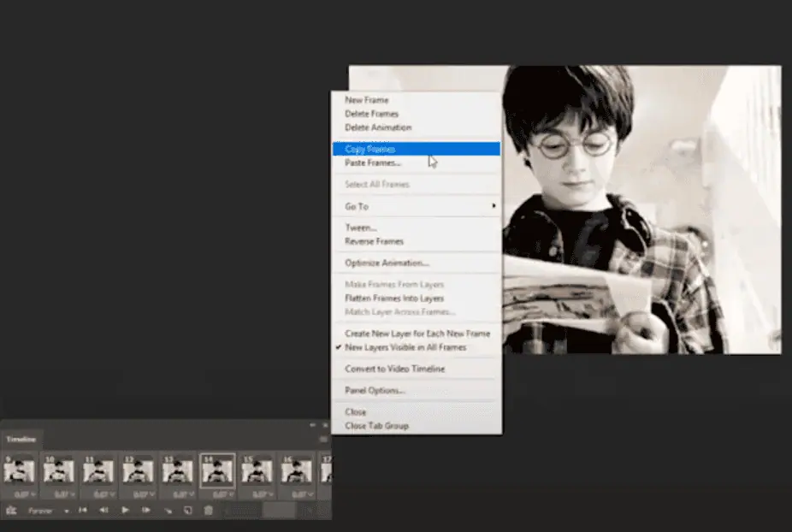The image size is (792, 532).
Task: Choose Copy Frames from the menu
Action: pos(417,149)
